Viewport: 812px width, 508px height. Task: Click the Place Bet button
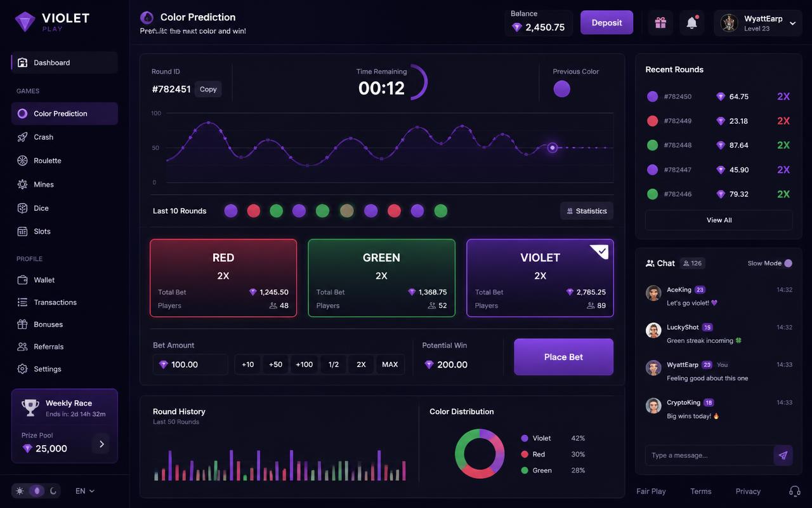coord(563,357)
